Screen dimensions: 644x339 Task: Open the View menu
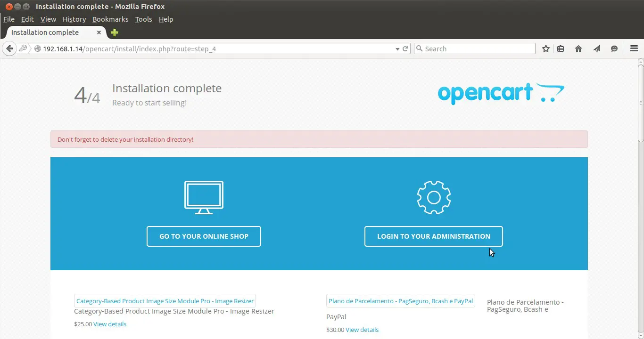pyautogui.click(x=48, y=19)
